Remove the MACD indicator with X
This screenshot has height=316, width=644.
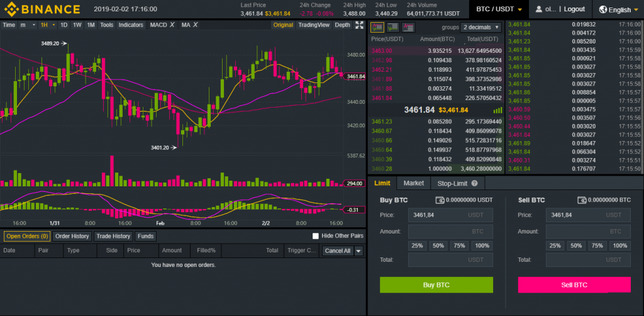click(172, 25)
